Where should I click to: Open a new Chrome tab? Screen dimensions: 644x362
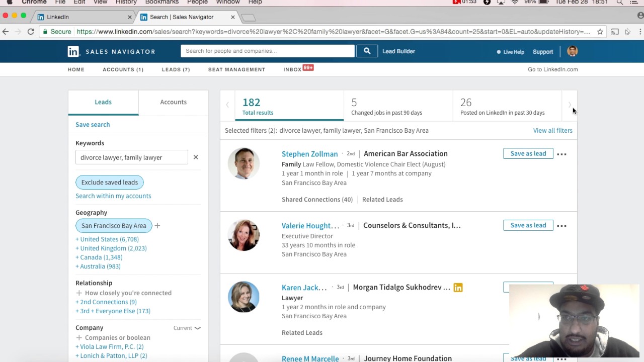click(249, 18)
